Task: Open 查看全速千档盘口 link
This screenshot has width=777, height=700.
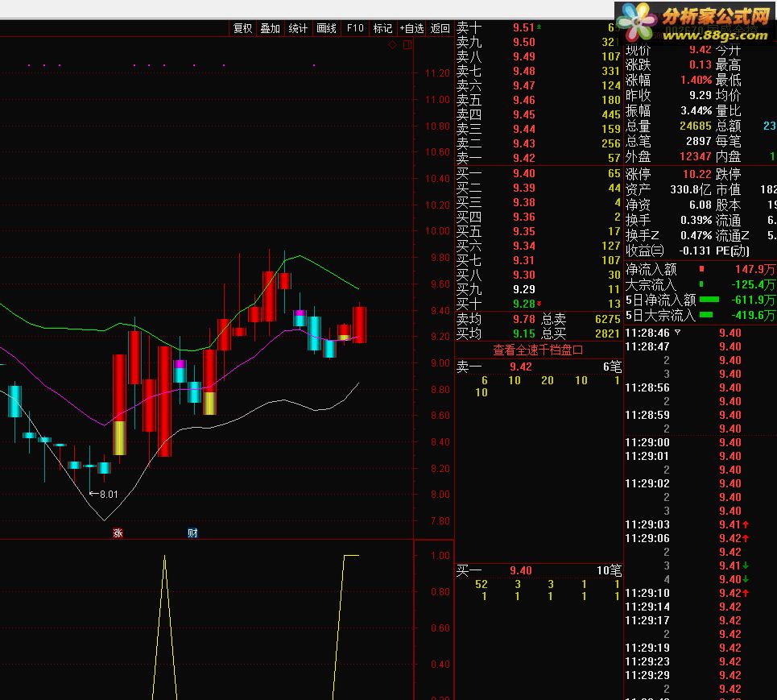Action: (538, 350)
